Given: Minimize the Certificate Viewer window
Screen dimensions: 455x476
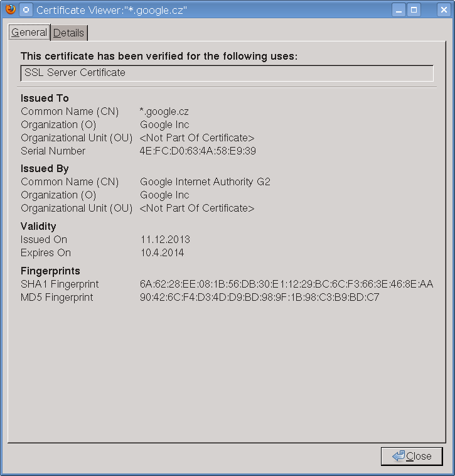Looking at the screenshot, I should tap(399, 9).
